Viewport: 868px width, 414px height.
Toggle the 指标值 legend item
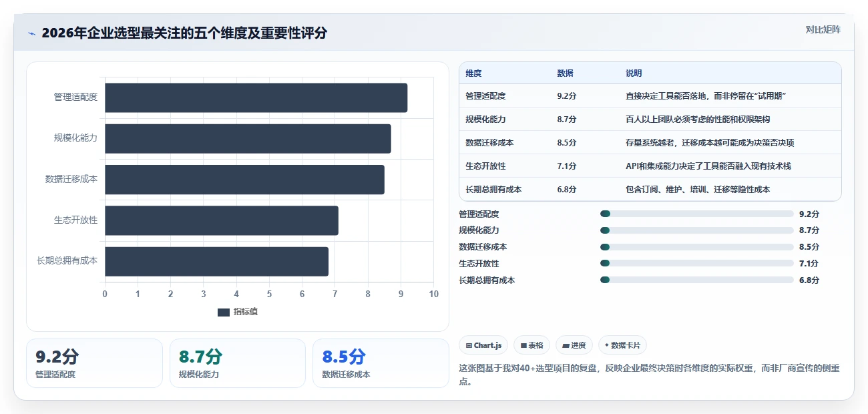pos(238,312)
